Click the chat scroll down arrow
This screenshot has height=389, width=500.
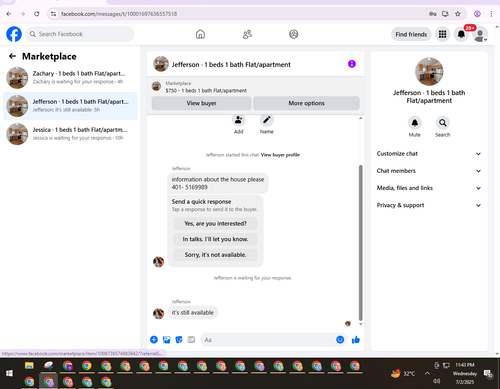(x=360, y=324)
